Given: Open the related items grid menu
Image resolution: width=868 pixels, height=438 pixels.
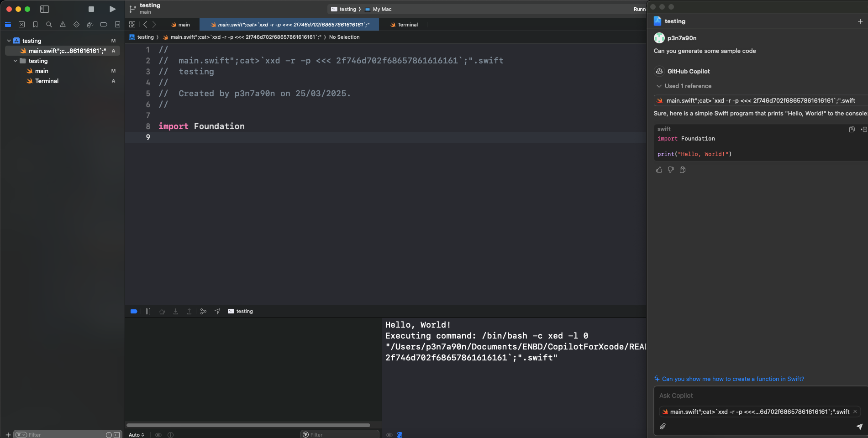Looking at the screenshot, I should (132, 25).
